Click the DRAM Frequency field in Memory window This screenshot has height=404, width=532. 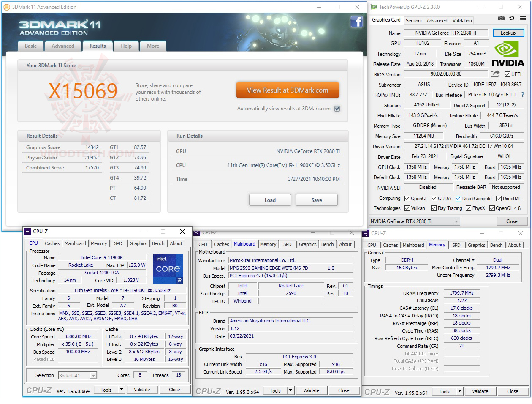click(x=461, y=293)
